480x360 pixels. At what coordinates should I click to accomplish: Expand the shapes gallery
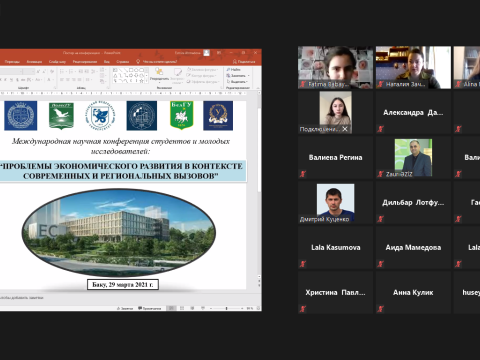[x=146, y=81]
